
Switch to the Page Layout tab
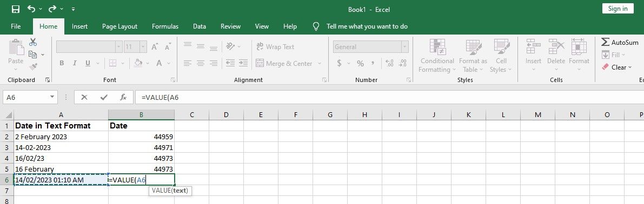[x=119, y=26]
